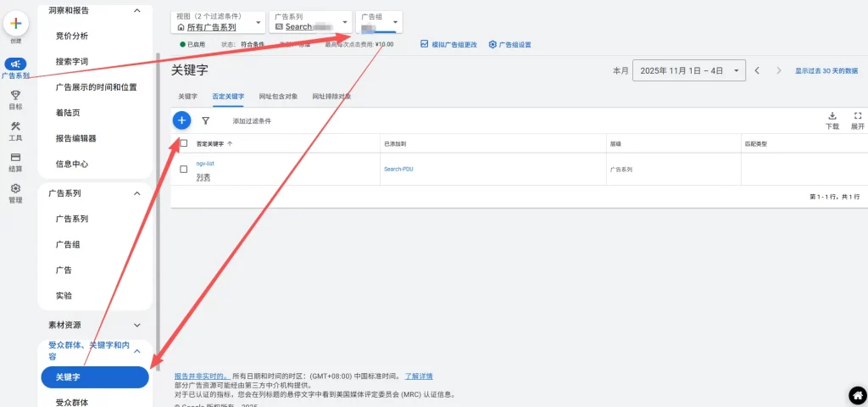
Task: Click the blue add negative keyword button
Action: point(182,120)
